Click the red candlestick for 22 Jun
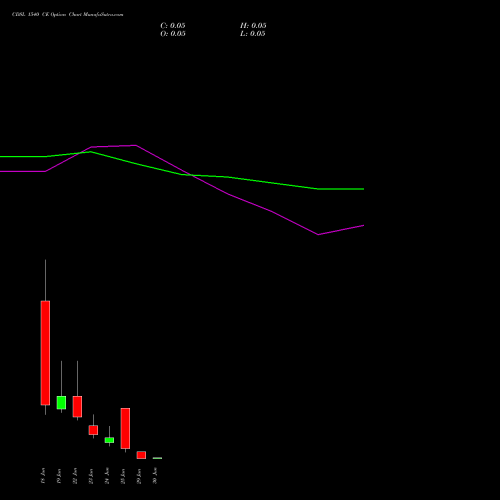This screenshot has width=500, height=500. point(77,406)
